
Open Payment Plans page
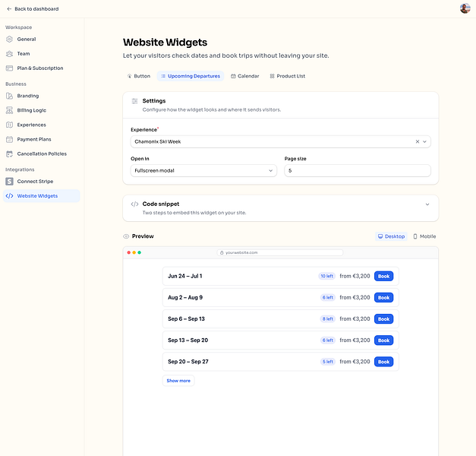[41, 139]
